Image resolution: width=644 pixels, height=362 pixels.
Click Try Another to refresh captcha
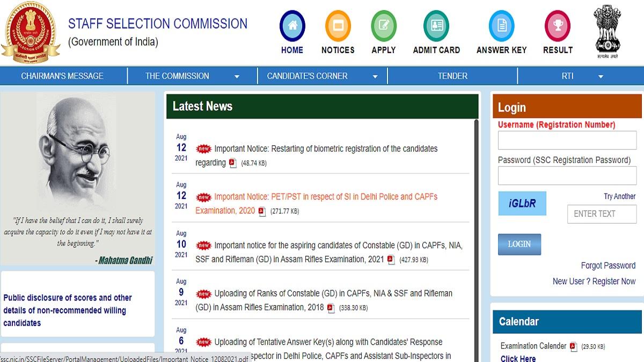point(620,196)
